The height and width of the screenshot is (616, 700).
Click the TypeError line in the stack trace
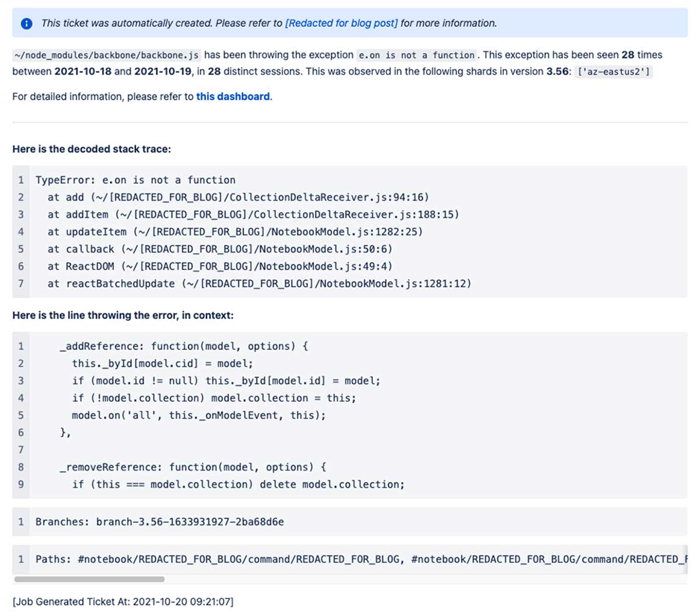coord(135,180)
